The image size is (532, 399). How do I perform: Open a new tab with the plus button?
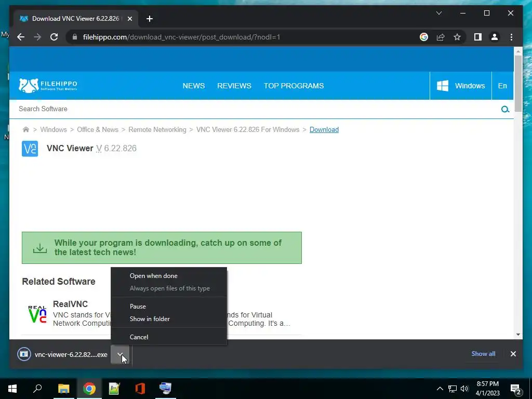[x=150, y=19]
